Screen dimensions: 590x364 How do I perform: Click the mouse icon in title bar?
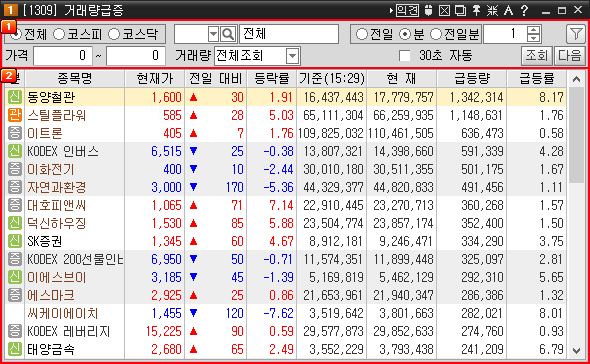[x=428, y=10]
